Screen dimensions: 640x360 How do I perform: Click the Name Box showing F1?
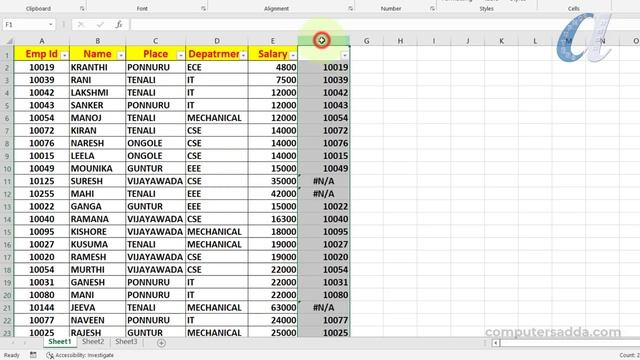[25, 24]
